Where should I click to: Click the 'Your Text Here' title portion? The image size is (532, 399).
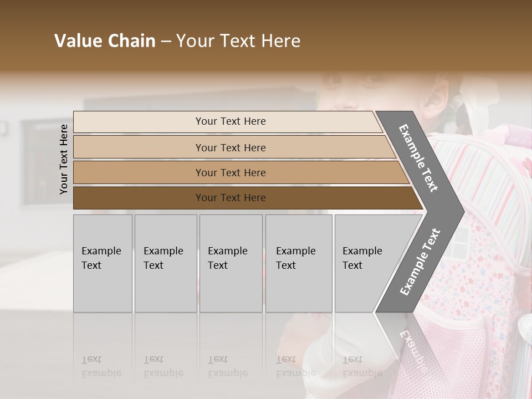click(238, 41)
